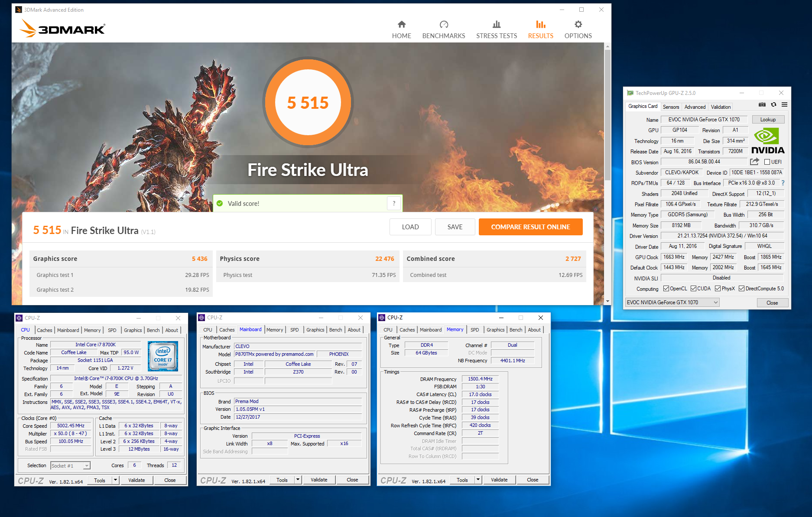Viewport: 812px width, 517px height.
Task: Open Caches tab in the CPU-Z CPU window
Action: (x=44, y=330)
